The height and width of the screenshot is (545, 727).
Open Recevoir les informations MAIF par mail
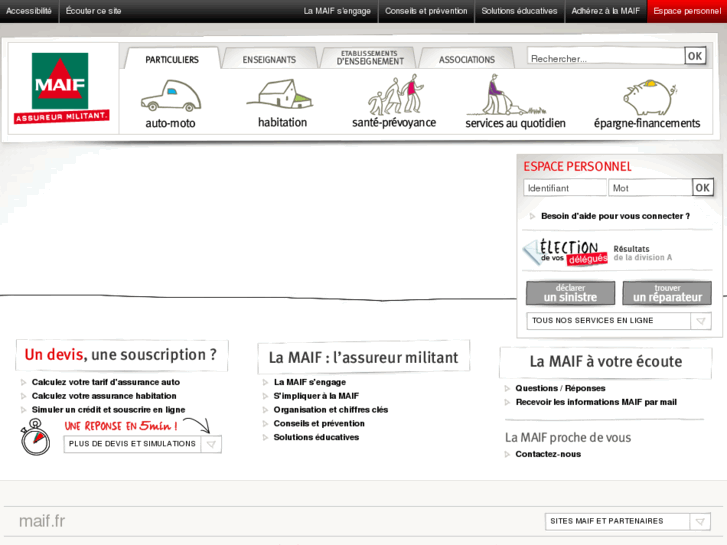click(x=596, y=402)
